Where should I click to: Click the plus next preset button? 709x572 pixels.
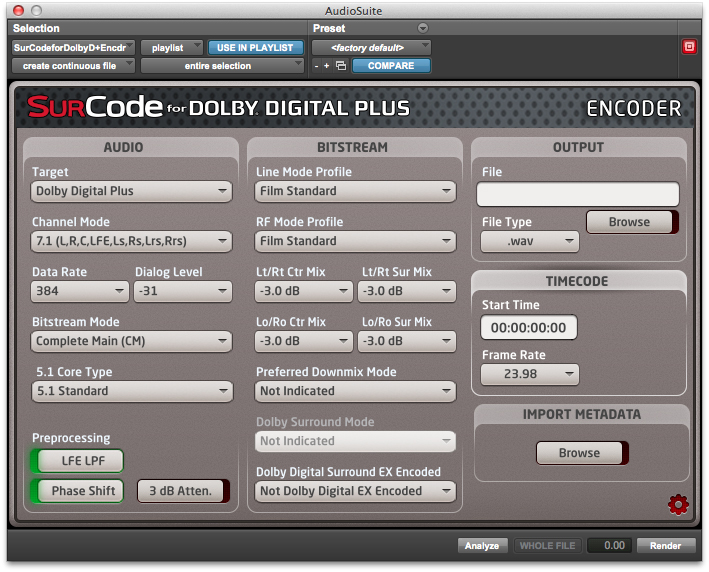coord(326,66)
